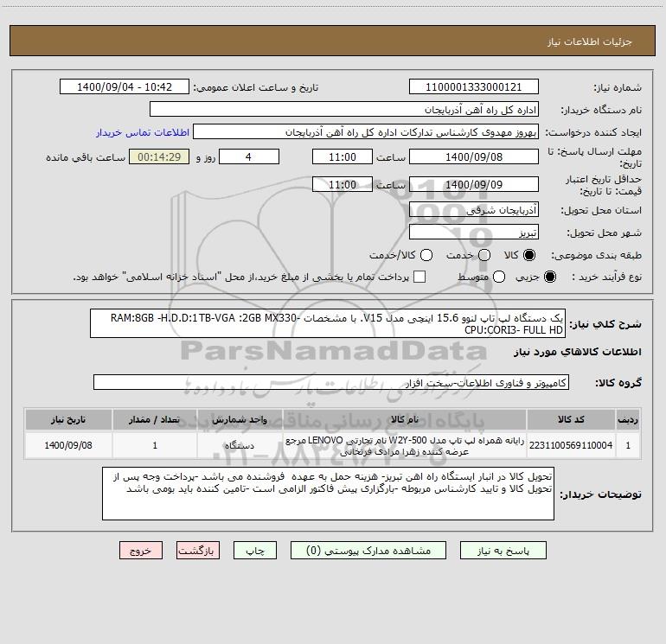The width and height of the screenshot is (666, 644).
Task: Select the جزیی purchase type radio
Action: point(549,277)
